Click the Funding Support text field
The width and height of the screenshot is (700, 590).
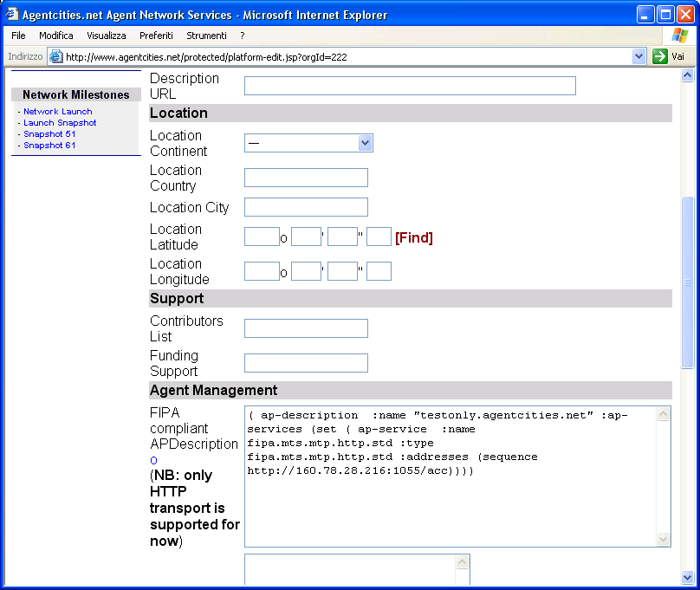[306, 363]
